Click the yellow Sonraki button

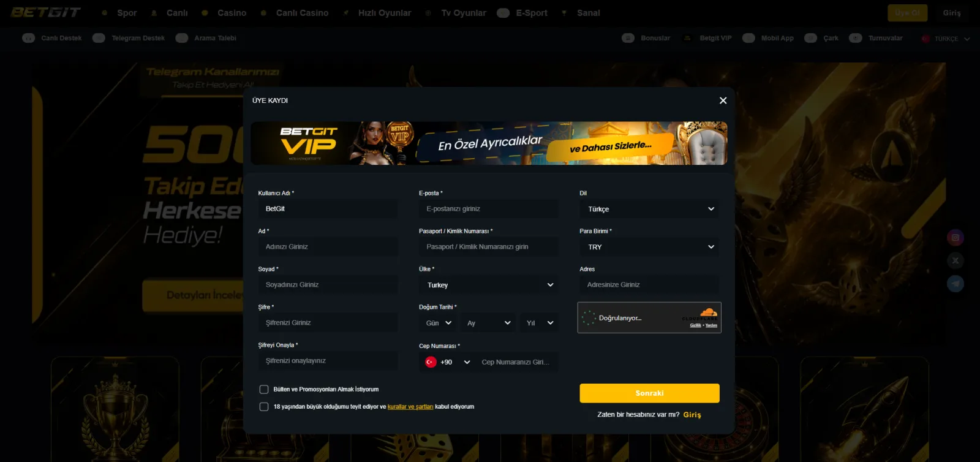[649, 393]
